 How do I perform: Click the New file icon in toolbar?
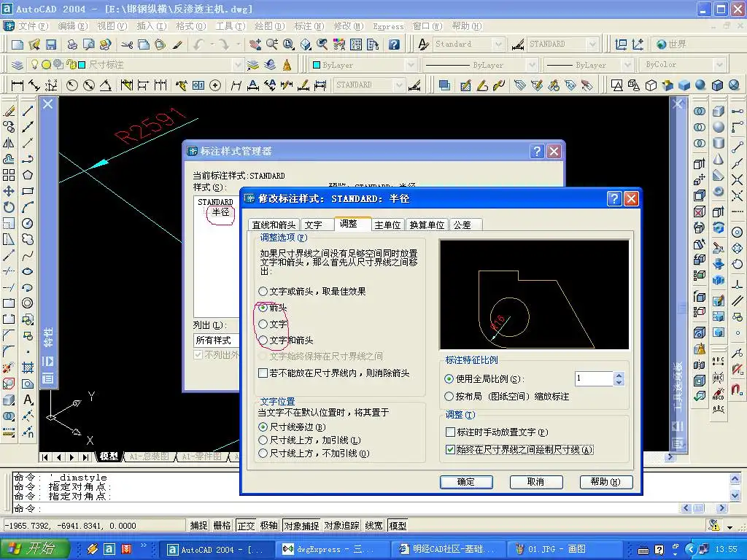[x=18, y=44]
